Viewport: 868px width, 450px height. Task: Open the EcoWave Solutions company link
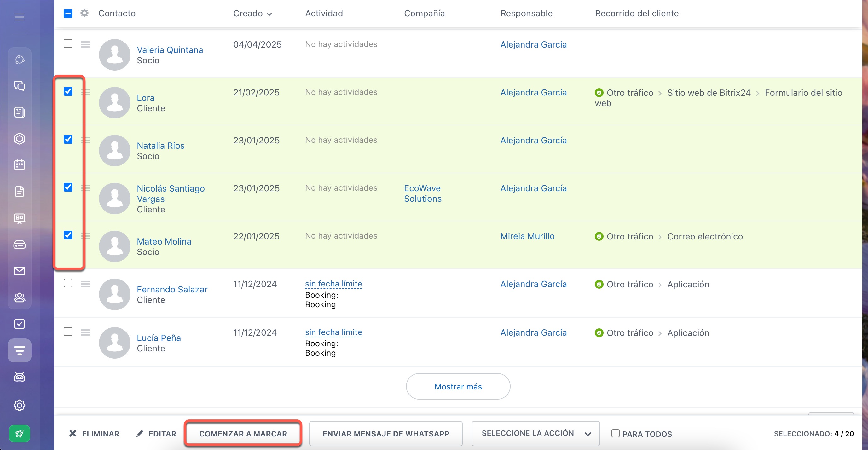pos(423,193)
